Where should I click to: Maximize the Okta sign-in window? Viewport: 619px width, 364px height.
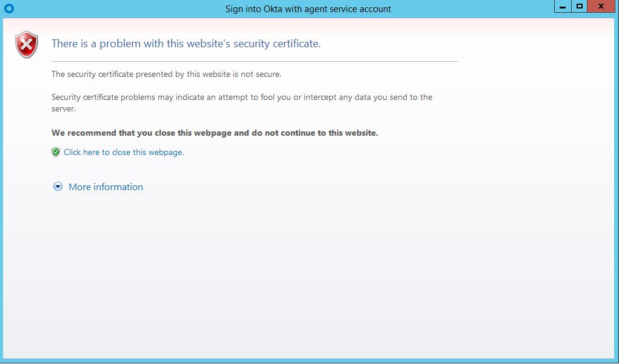pos(580,7)
